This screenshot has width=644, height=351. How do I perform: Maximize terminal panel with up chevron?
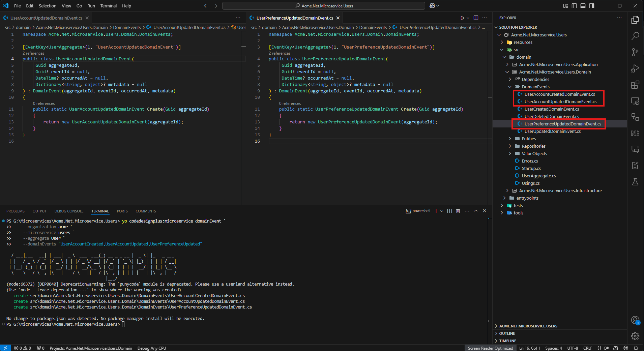[x=476, y=211]
